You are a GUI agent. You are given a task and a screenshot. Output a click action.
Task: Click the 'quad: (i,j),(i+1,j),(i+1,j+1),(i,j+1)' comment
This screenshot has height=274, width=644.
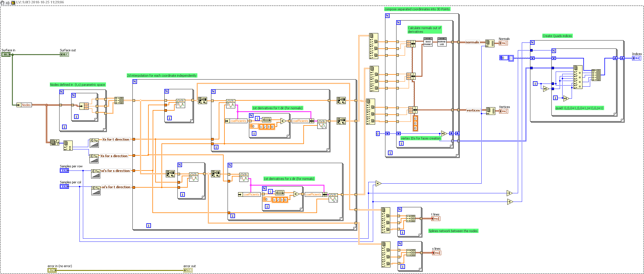(579, 108)
